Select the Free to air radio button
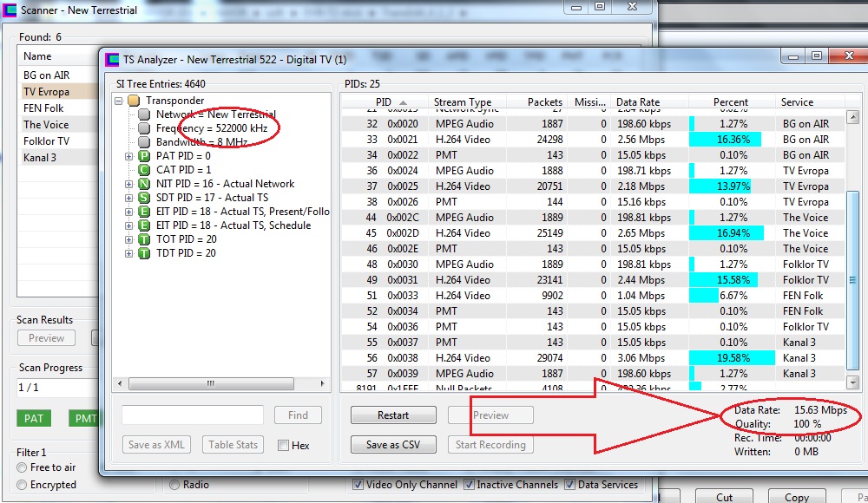Image resolution: width=868 pixels, height=503 pixels. click(22, 467)
